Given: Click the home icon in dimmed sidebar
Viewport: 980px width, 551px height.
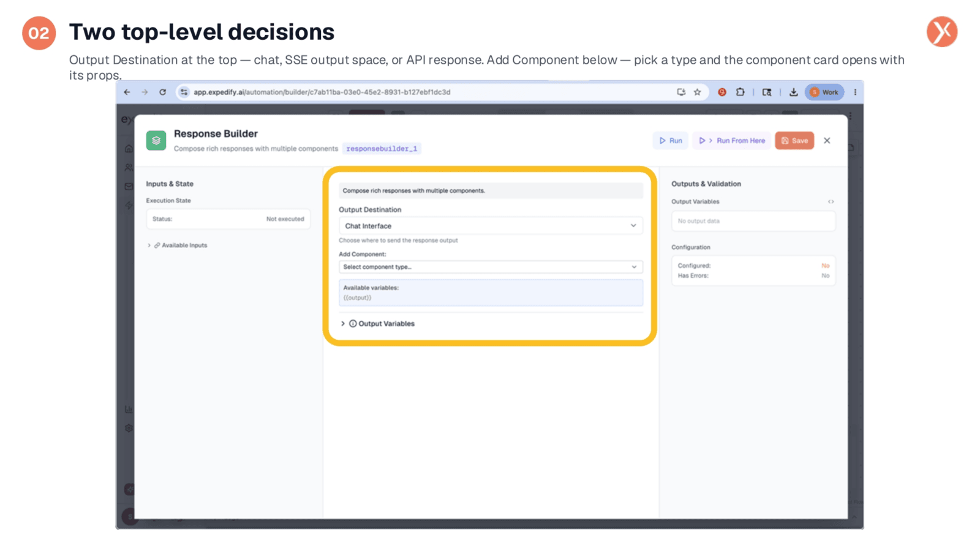Looking at the screenshot, I should pyautogui.click(x=129, y=149).
